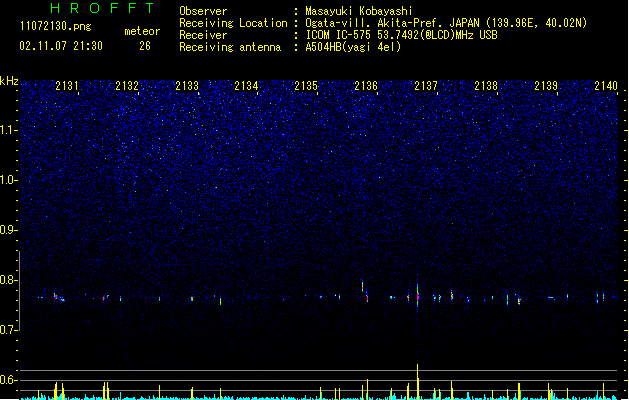Click time marker 2131
Image resolution: width=629 pixels, height=400 pixels.
[67, 86]
